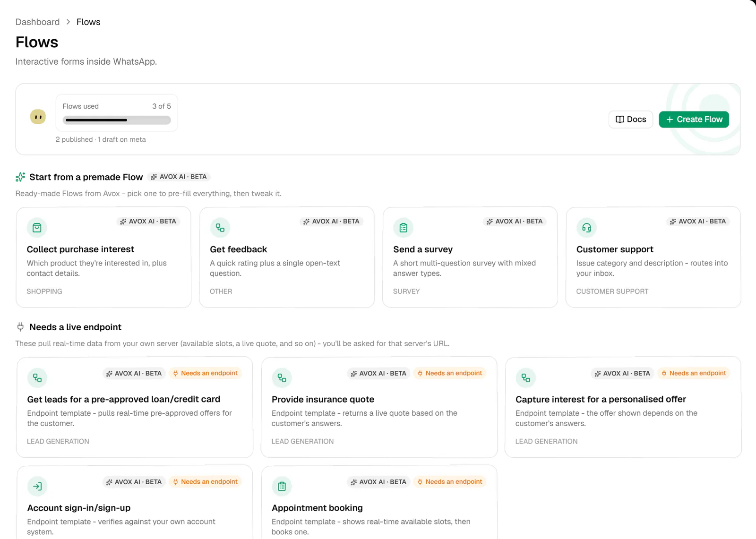This screenshot has height=539, width=756.
Task: Click the Flows used progress bar
Action: [117, 120]
